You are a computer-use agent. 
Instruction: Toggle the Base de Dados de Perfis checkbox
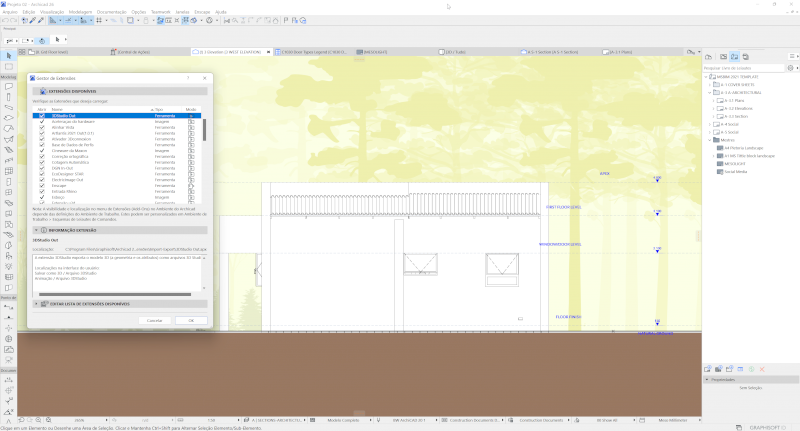point(41,145)
